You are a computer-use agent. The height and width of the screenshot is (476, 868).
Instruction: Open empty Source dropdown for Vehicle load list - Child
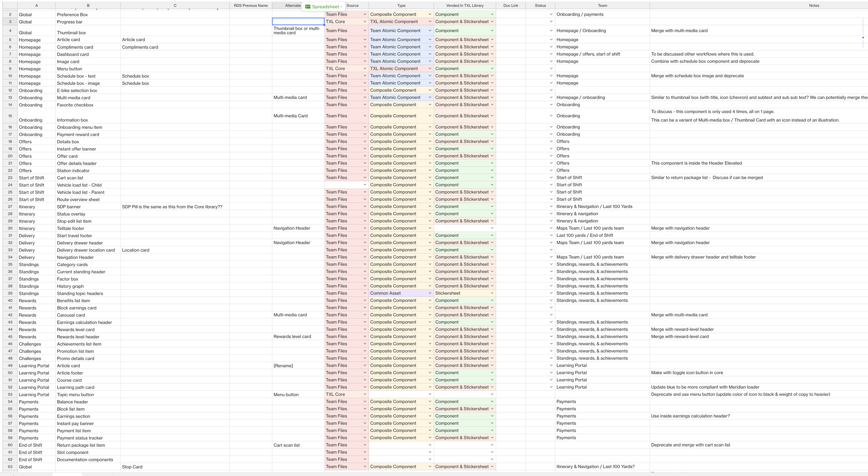tap(365, 185)
